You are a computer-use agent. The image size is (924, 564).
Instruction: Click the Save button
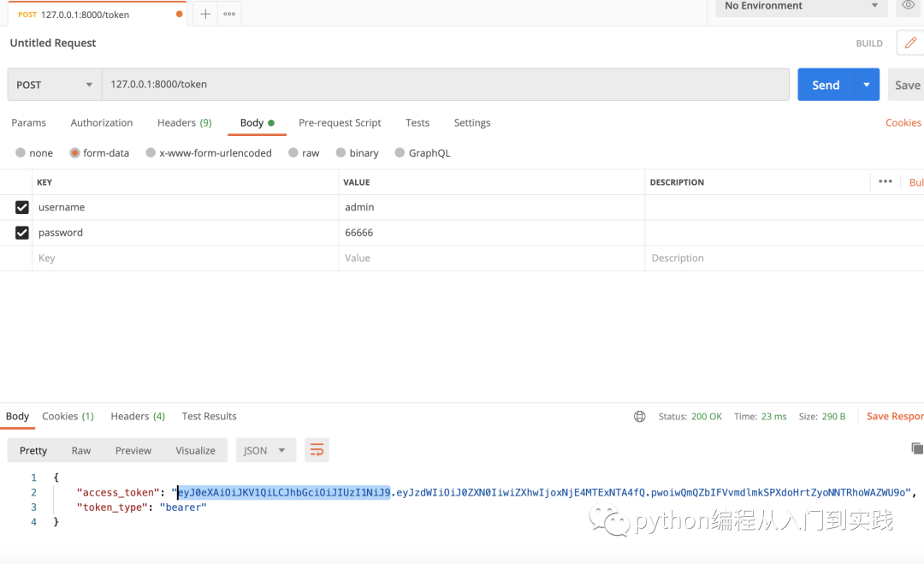coord(906,84)
